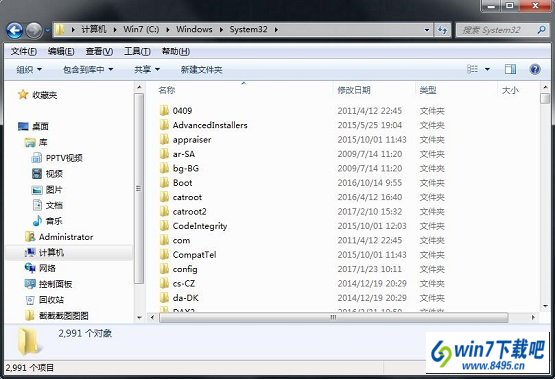
Task: Select the da-DK folder icon
Action: [164, 298]
